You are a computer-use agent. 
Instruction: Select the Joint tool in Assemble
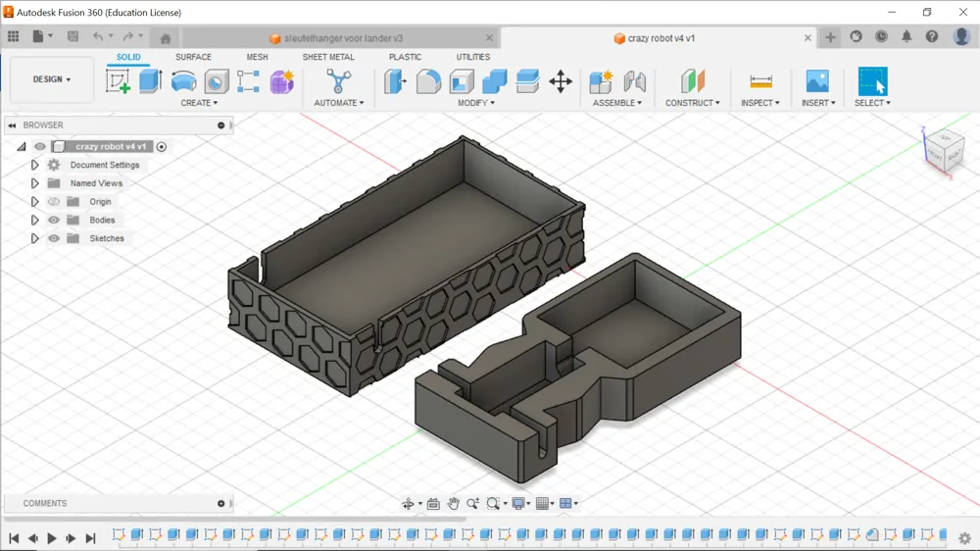coord(634,81)
